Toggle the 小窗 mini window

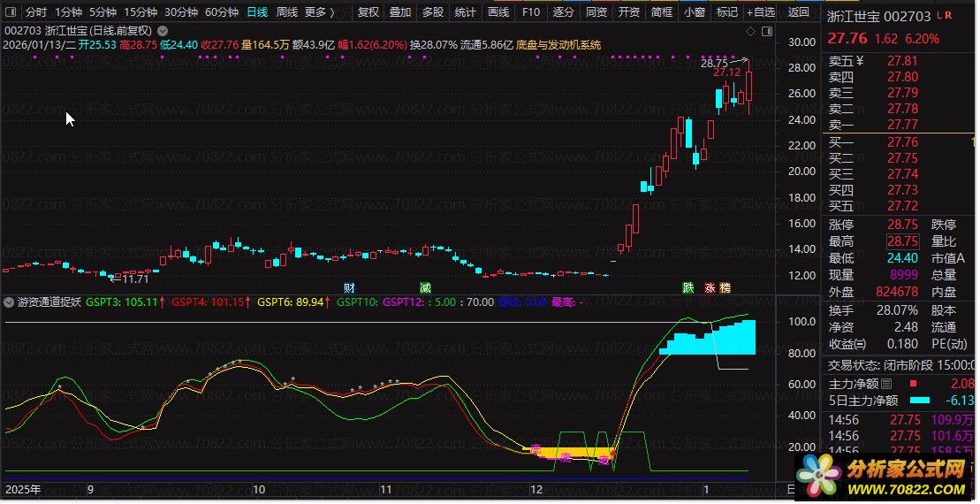point(694,12)
